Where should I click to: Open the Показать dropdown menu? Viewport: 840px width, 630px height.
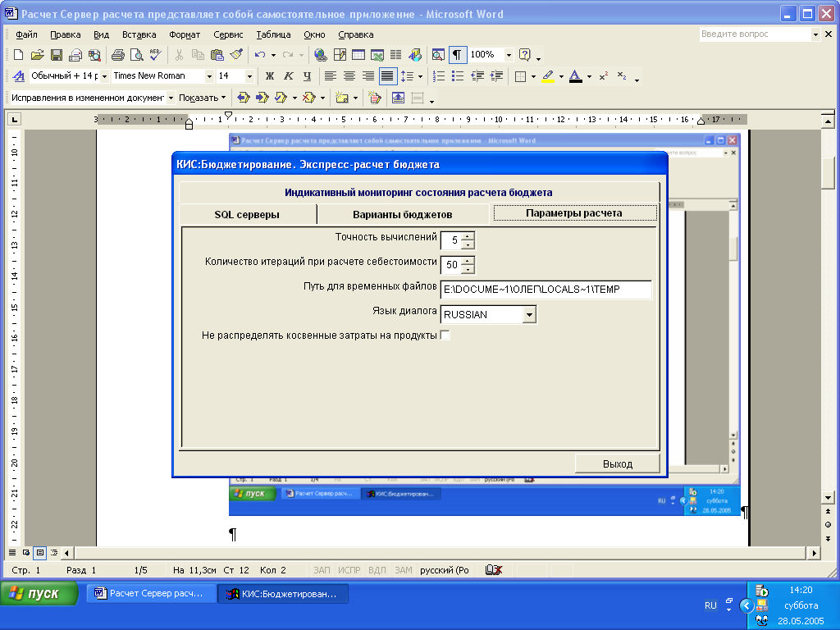click(202, 98)
